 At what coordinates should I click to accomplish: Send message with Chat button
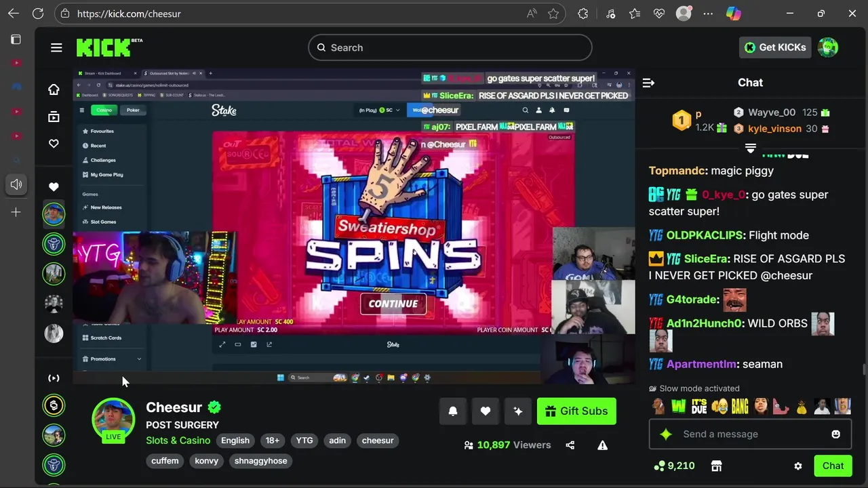(x=833, y=466)
